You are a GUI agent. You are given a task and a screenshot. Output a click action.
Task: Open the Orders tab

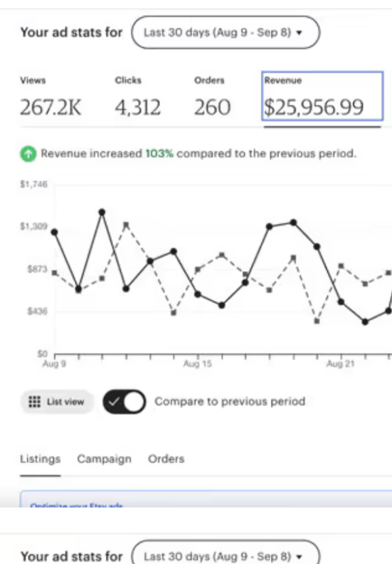pyautogui.click(x=165, y=458)
